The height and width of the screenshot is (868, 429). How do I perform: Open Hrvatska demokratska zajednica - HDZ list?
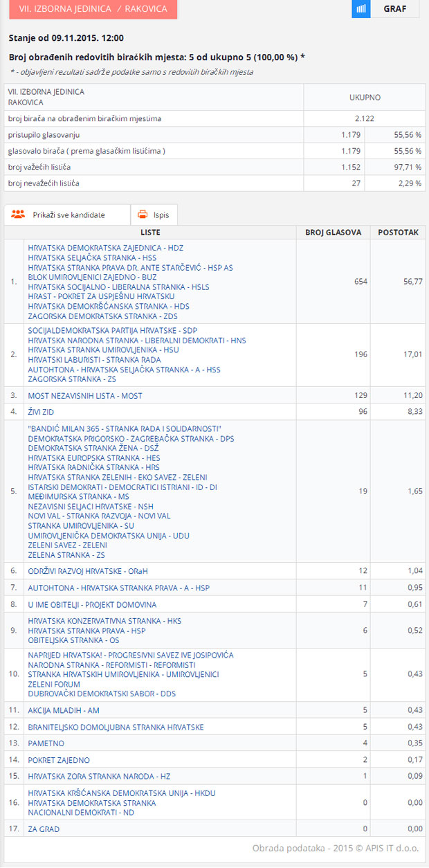(105, 247)
